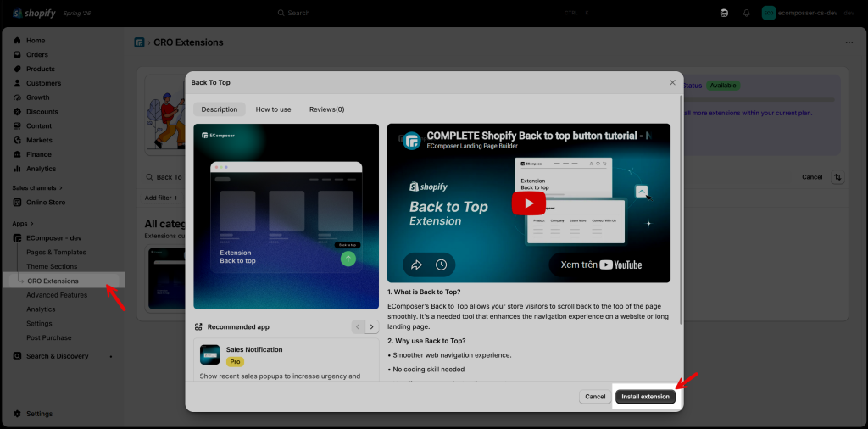This screenshot has width=868, height=429.
Task: Click Cancel in the dialog footer
Action: [595, 397]
